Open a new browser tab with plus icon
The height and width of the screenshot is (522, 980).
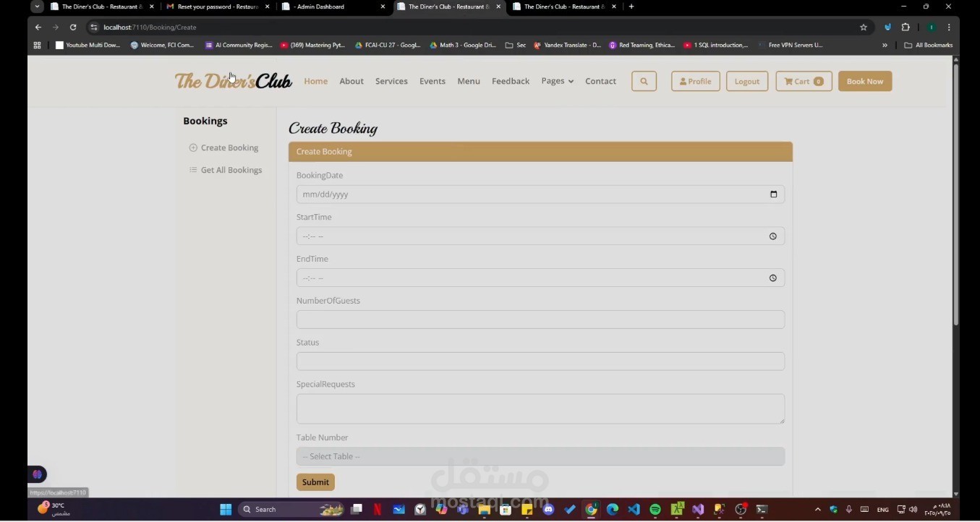[x=631, y=7]
